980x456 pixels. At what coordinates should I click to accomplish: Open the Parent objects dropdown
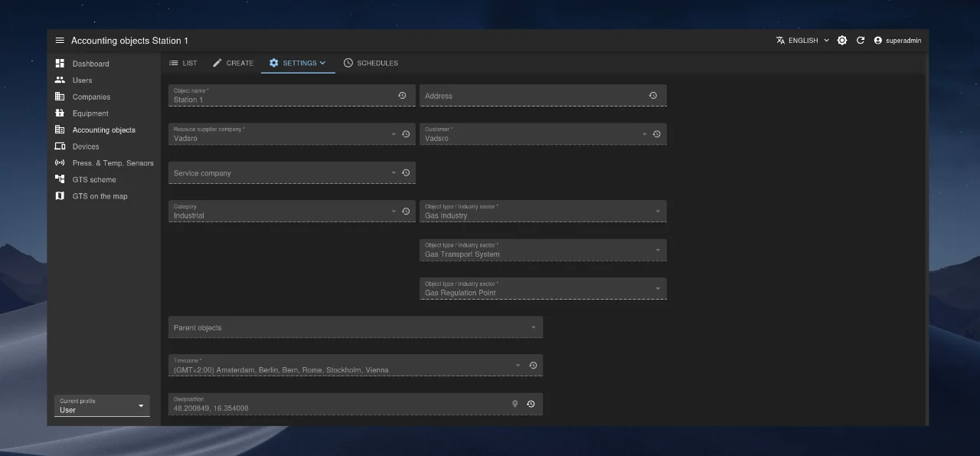tap(355, 327)
